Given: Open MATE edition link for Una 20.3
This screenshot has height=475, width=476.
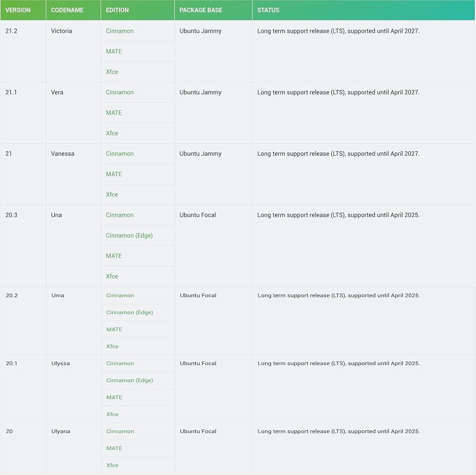Looking at the screenshot, I should tap(114, 256).
